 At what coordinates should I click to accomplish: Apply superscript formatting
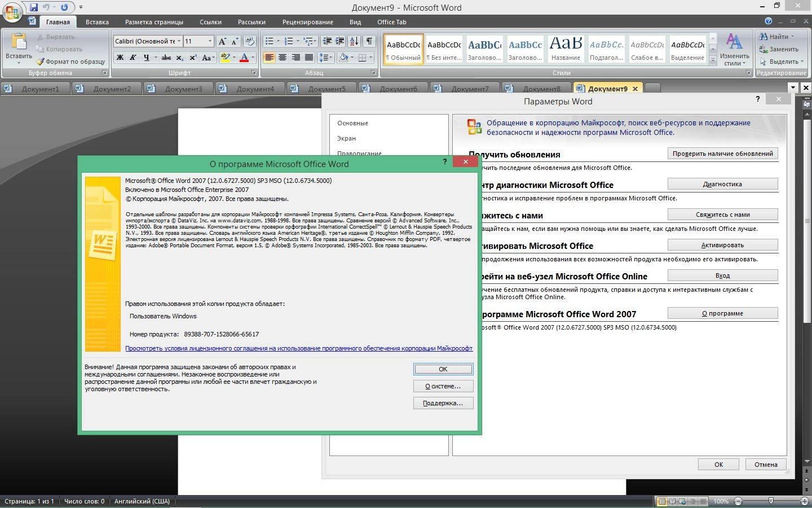click(x=193, y=58)
